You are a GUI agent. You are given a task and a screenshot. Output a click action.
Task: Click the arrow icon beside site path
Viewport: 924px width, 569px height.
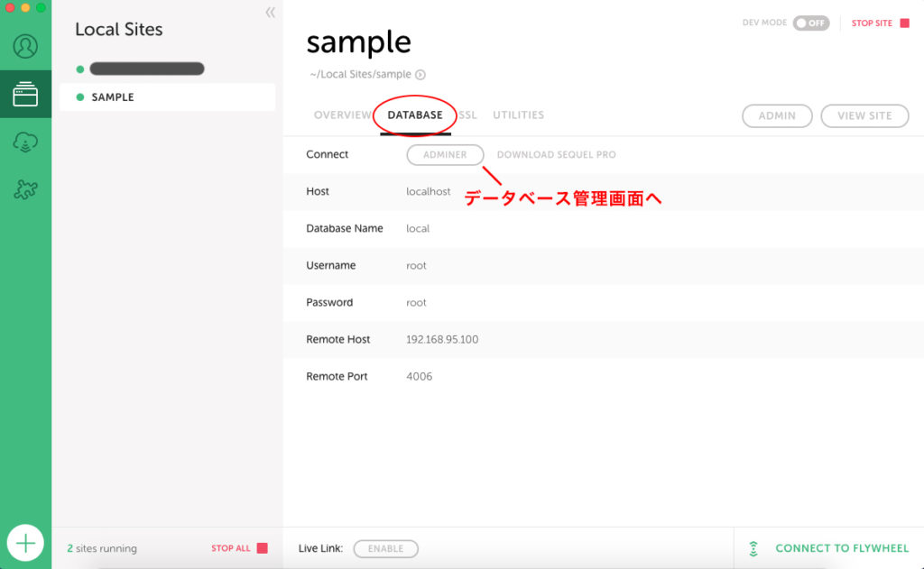tap(420, 75)
